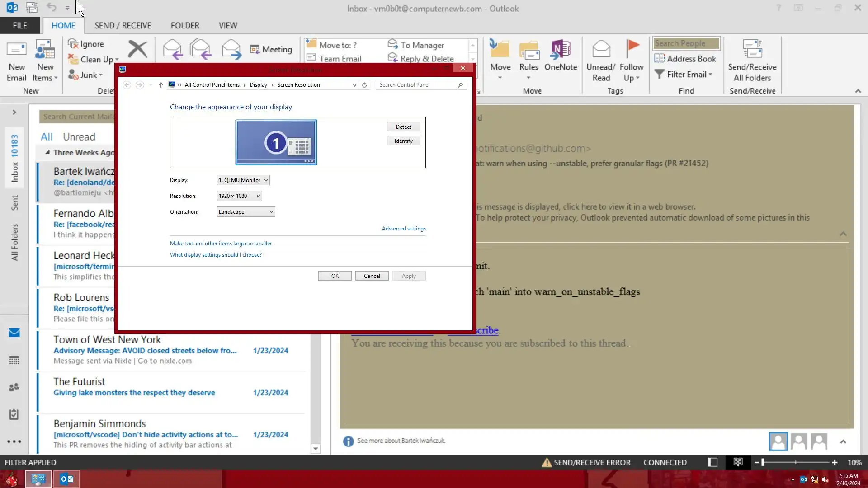This screenshot has height=488, width=868.
Task: Switch to the Unread mail filter
Action: click(x=79, y=137)
